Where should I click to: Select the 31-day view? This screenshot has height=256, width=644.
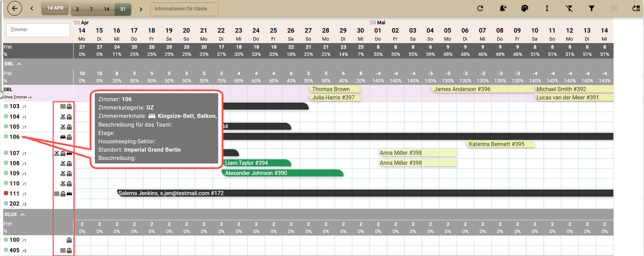coord(123,9)
